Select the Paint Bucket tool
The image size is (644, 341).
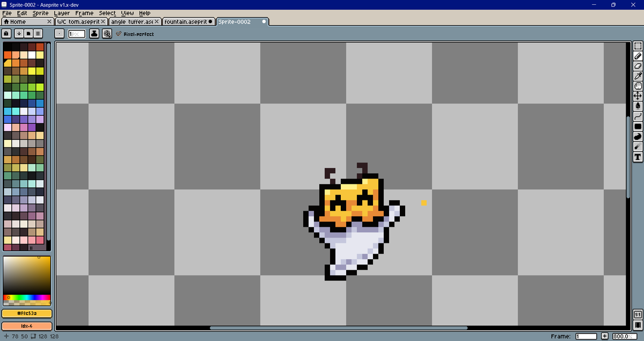tap(638, 106)
